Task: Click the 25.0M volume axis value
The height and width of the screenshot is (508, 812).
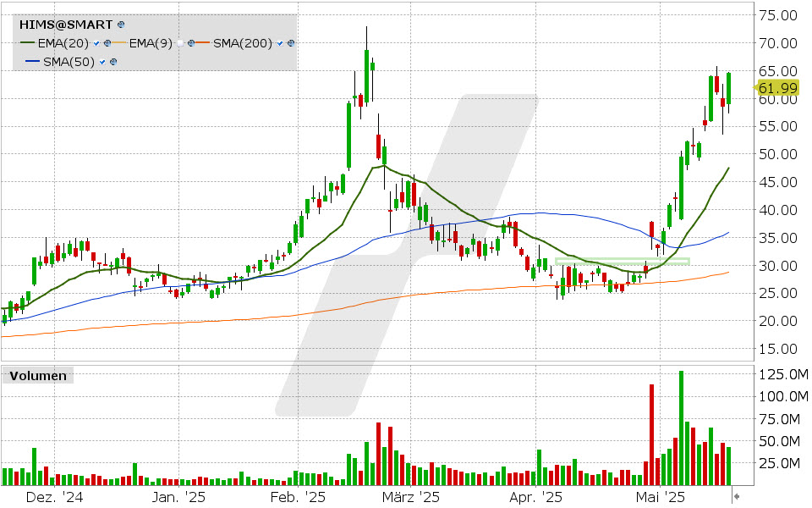Action: tap(779, 463)
